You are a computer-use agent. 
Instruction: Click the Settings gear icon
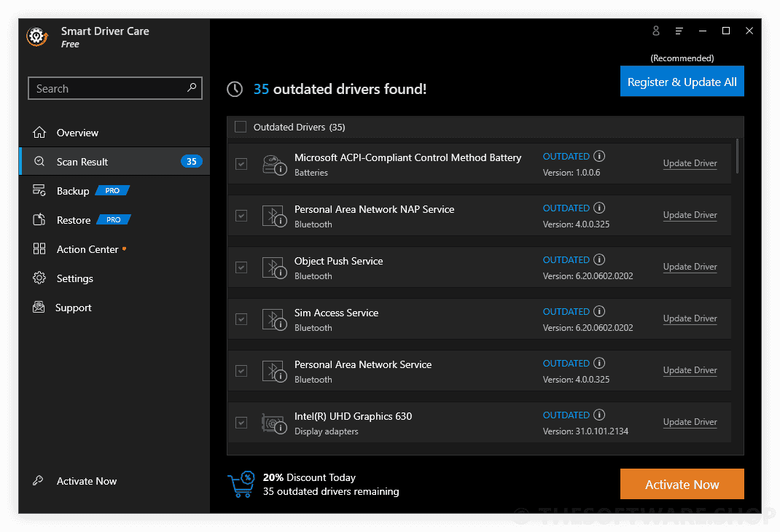(x=39, y=278)
